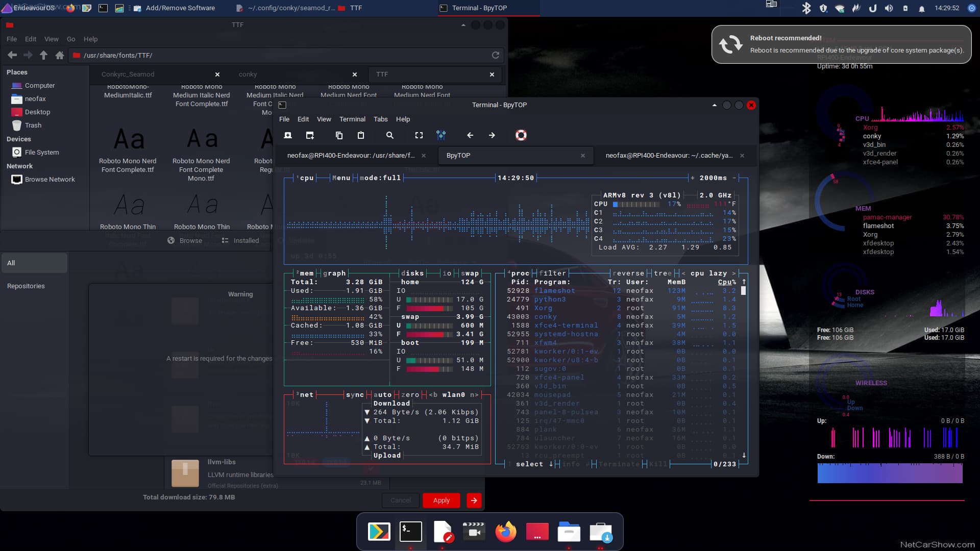The image size is (980, 551).
Task: Select previous proc sorting with left arrow
Action: click(x=683, y=273)
